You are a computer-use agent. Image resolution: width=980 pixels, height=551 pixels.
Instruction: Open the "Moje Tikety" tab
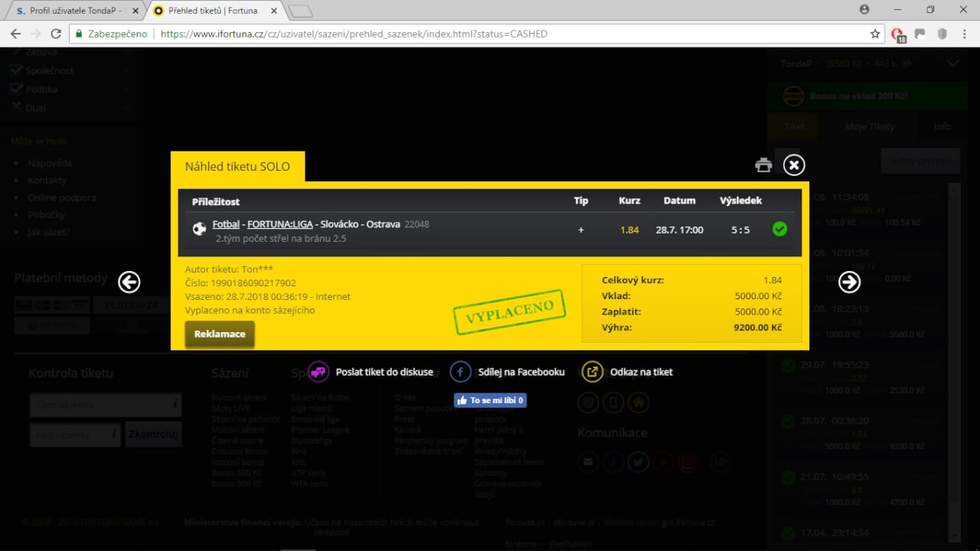(x=869, y=126)
